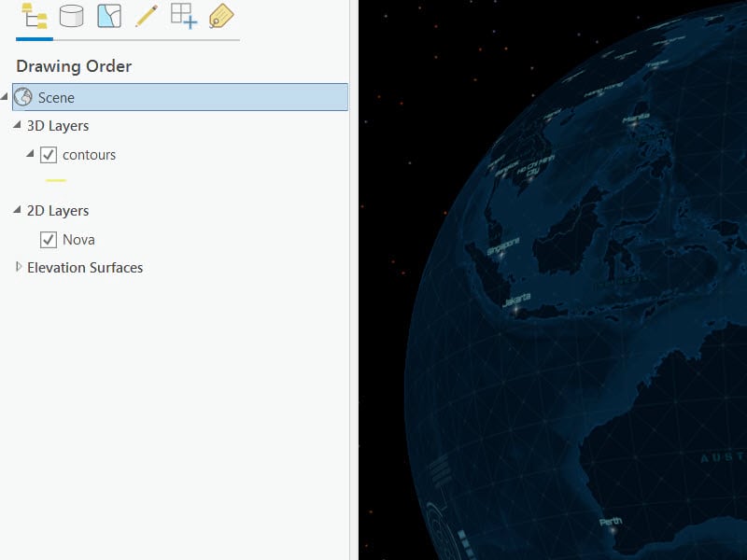Image resolution: width=747 pixels, height=560 pixels.
Task: Expand the Elevation Surfaces group
Action: [19, 267]
